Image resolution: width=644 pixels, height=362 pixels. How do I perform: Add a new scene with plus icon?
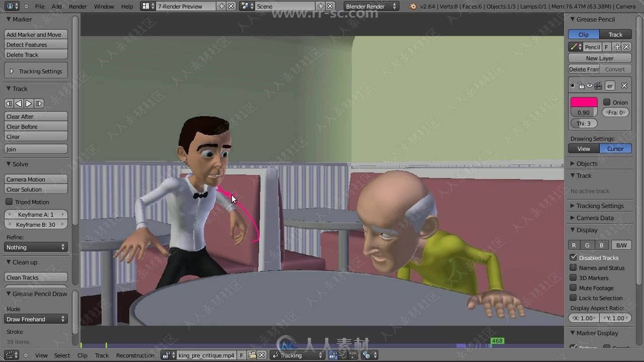[321, 6]
